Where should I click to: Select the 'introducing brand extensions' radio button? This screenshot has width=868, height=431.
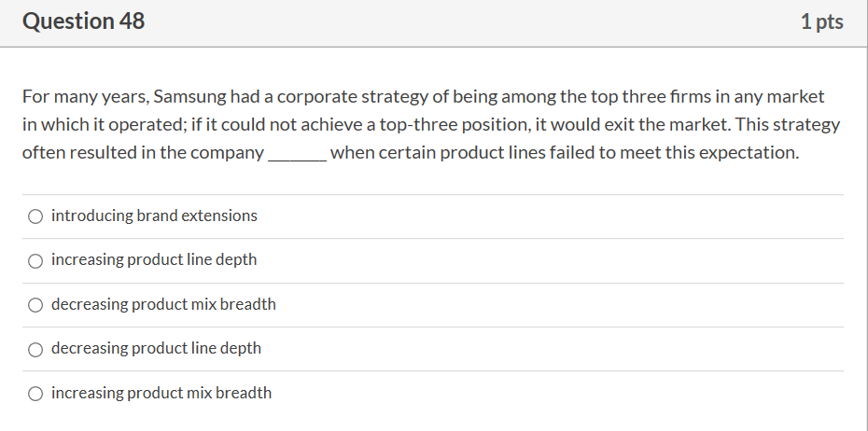point(35,216)
